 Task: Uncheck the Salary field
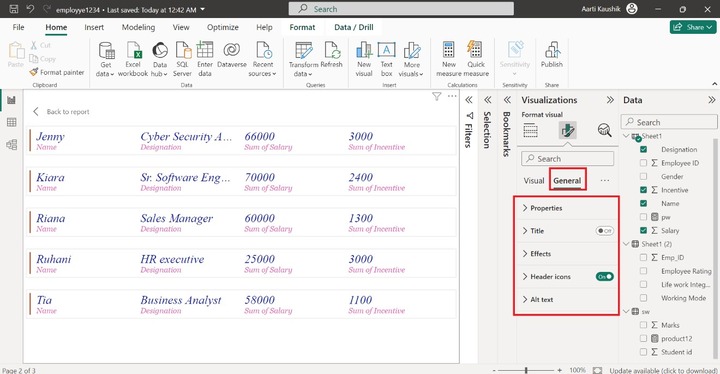643,230
